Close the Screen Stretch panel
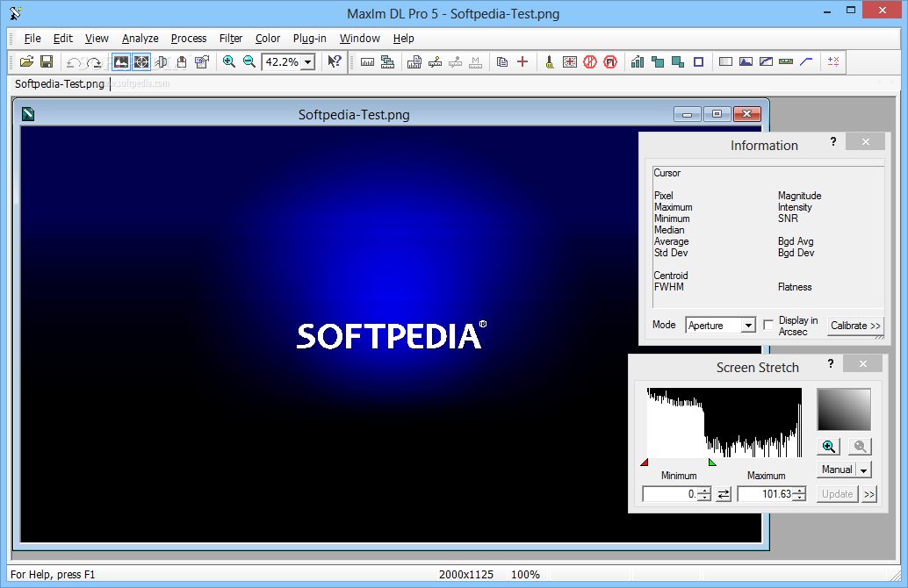Image resolution: width=908 pixels, height=588 pixels. 863,363
